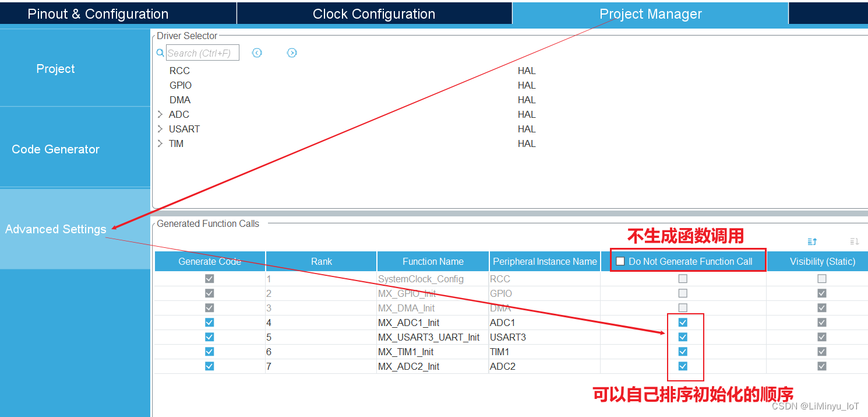Enable the Do Not Generate Function Call header checkbox
This screenshot has height=417, width=868.
(620, 261)
